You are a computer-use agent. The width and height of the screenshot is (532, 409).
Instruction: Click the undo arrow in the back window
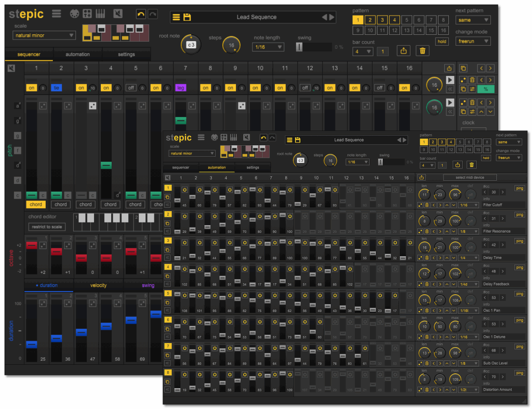(x=141, y=14)
